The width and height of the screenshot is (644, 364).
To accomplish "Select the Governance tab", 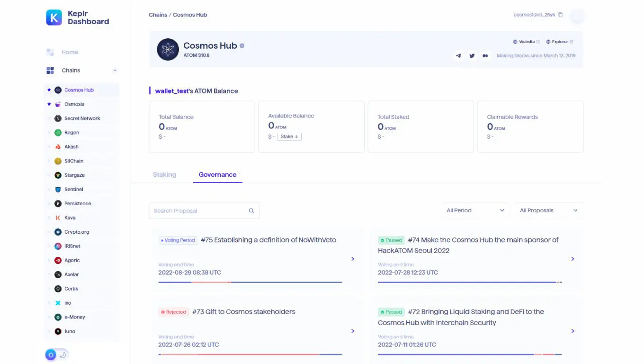I will (x=217, y=174).
